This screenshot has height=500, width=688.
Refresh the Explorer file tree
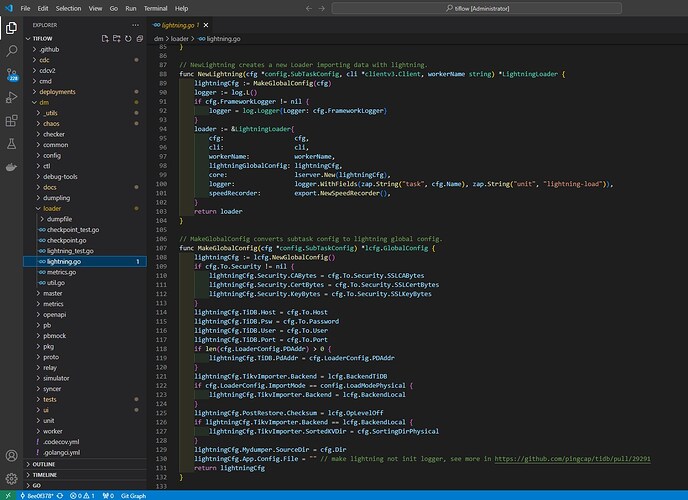tap(128, 39)
